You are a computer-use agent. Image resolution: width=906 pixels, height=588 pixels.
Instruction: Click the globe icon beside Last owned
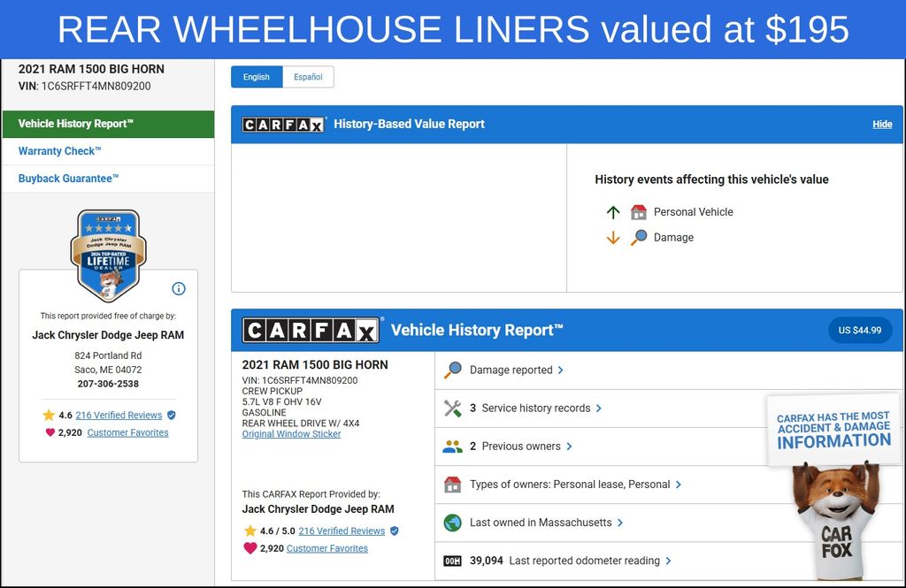coord(452,523)
